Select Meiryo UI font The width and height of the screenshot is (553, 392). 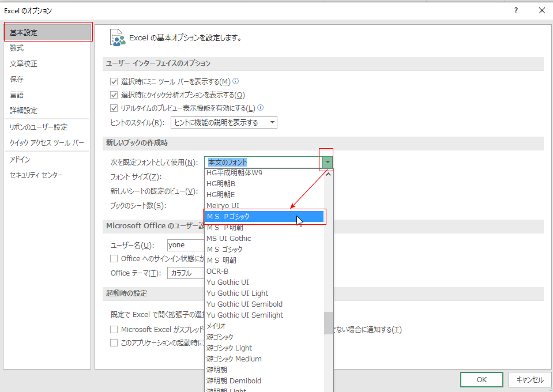tap(264, 206)
